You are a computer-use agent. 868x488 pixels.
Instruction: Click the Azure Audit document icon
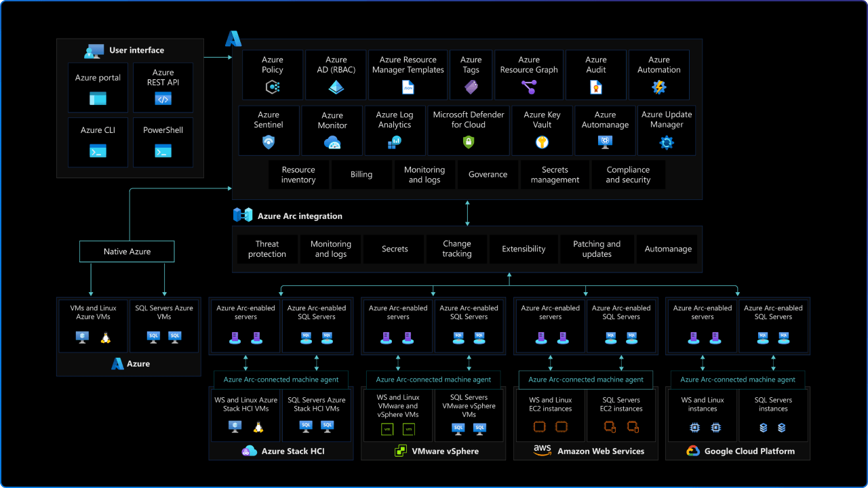tap(596, 87)
